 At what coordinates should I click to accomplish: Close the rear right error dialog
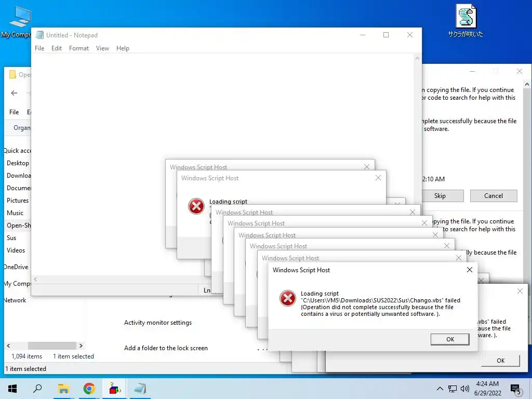pos(520,291)
